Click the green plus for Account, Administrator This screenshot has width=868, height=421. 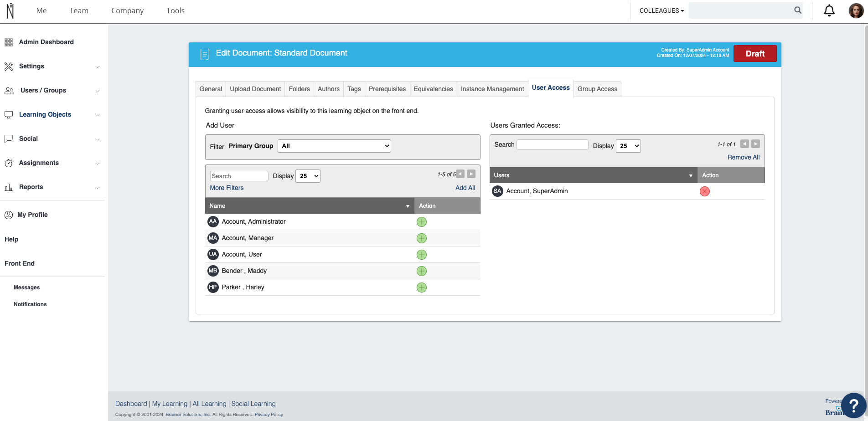tap(422, 222)
